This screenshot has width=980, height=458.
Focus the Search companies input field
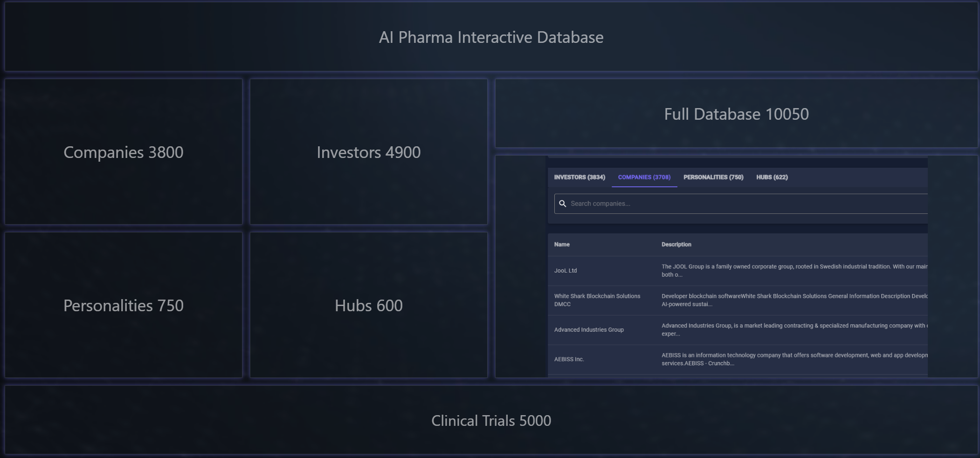[746, 204]
